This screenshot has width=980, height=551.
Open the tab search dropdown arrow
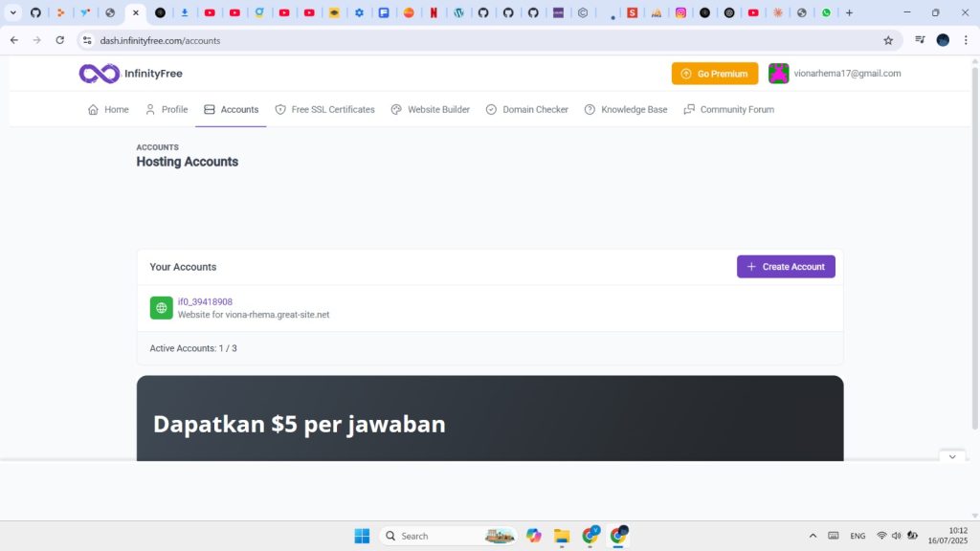pos(13,13)
